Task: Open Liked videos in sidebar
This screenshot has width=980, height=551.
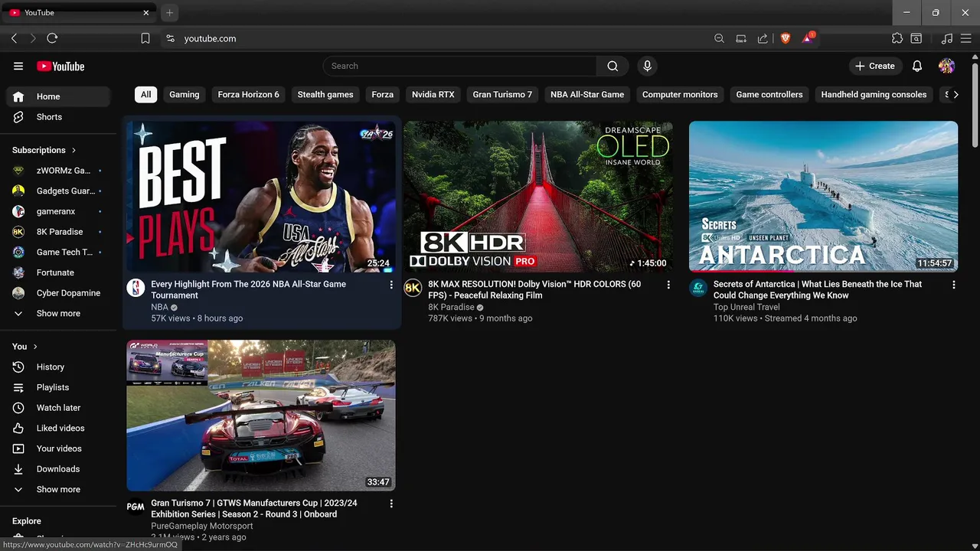Action: [58, 429]
